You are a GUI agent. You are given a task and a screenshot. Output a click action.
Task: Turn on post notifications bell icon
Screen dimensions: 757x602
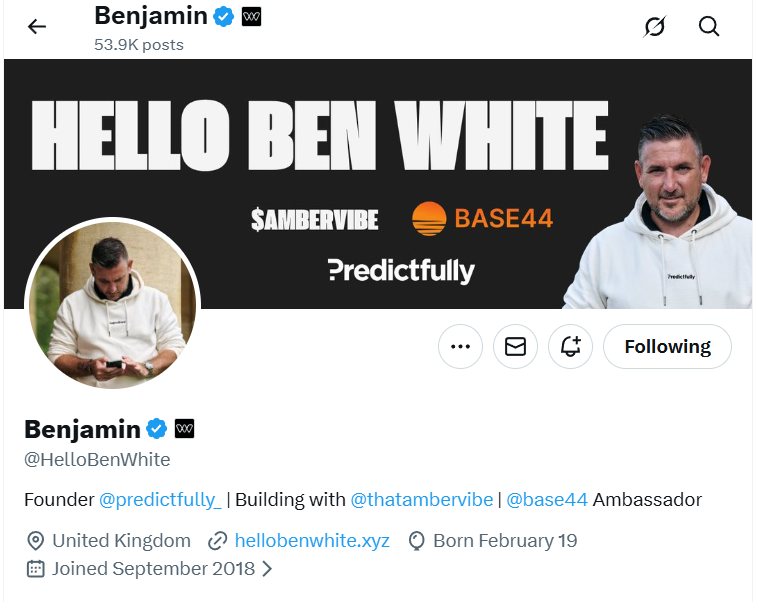click(571, 347)
